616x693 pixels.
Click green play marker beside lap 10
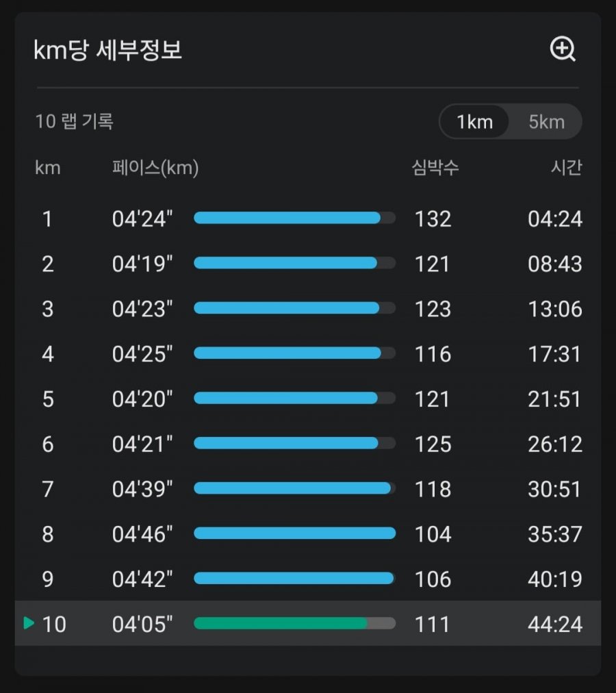29,623
